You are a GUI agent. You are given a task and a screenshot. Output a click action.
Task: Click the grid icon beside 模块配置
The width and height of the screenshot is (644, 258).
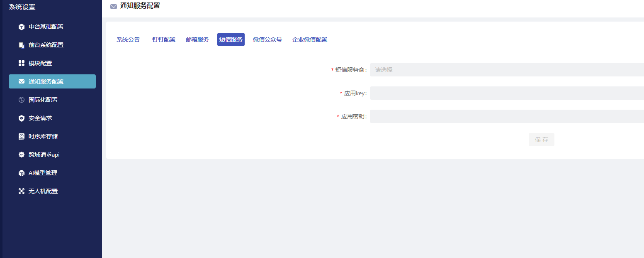pyautogui.click(x=22, y=64)
